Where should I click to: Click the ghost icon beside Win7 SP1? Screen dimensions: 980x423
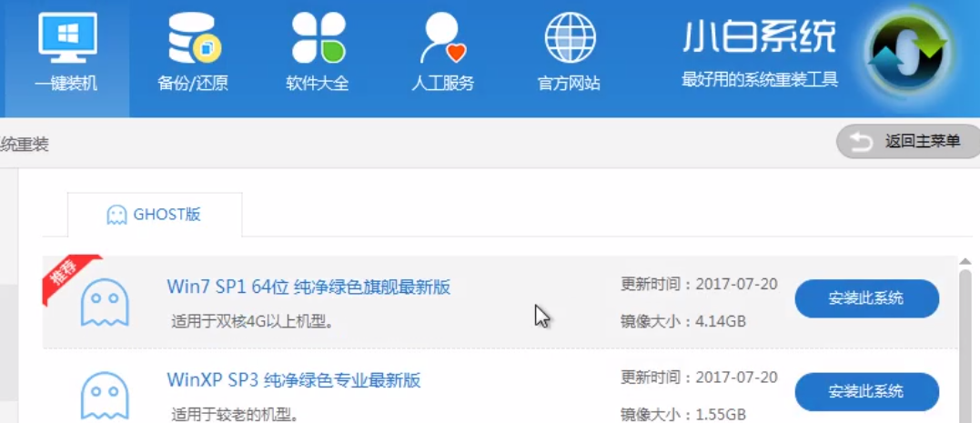click(x=105, y=301)
